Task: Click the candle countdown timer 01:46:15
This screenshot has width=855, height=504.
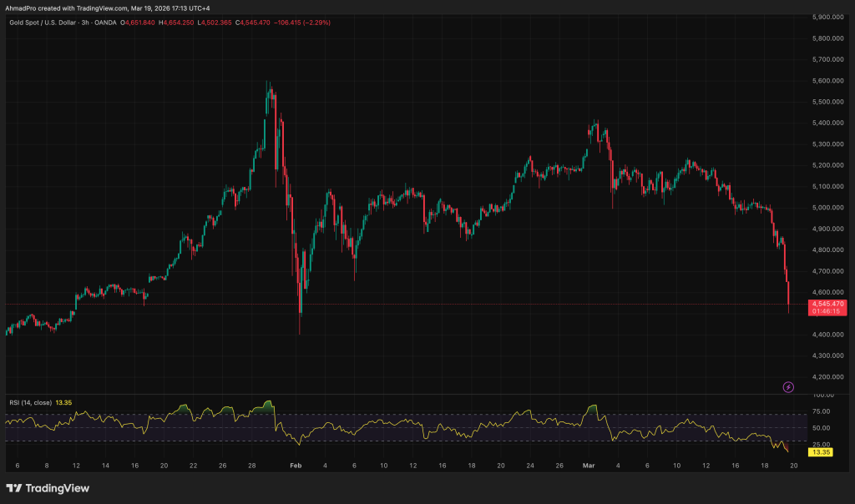Action: click(828, 311)
